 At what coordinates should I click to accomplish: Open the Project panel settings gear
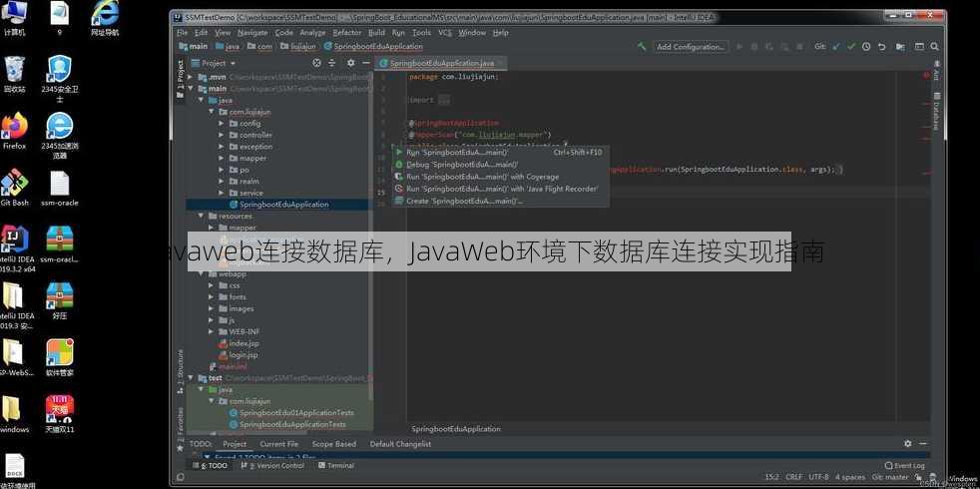[350, 63]
